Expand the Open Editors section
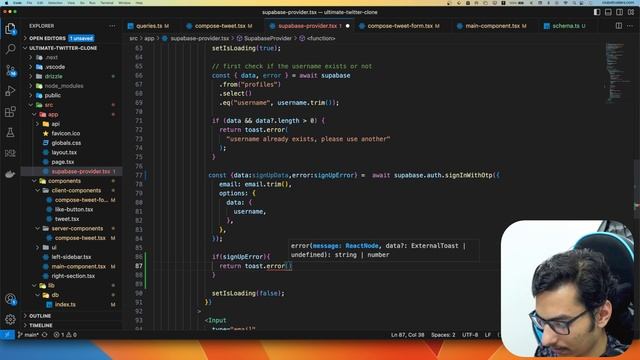640x360 pixels. [x=47, y=38]
